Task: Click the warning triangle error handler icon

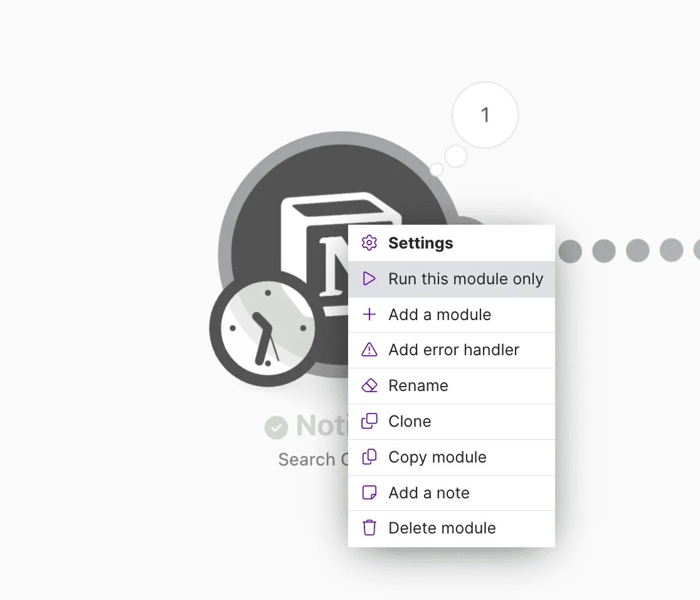Action: pyautogui.click(x=369, y=350)
